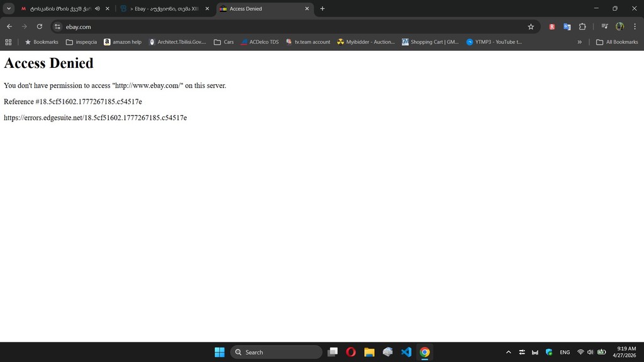Close the first Gmail tab
This screenshot has width=644, height=362.
[x=108, y=9]
